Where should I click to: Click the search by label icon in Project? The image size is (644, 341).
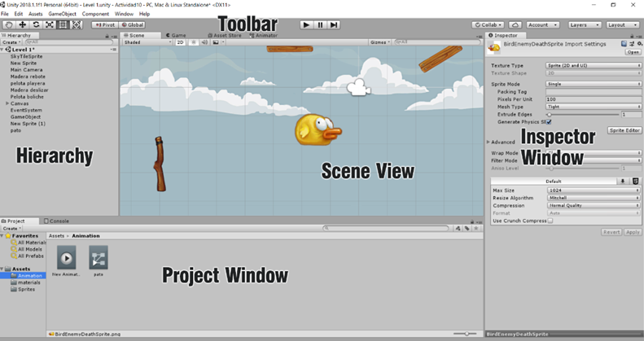[467, 228]
